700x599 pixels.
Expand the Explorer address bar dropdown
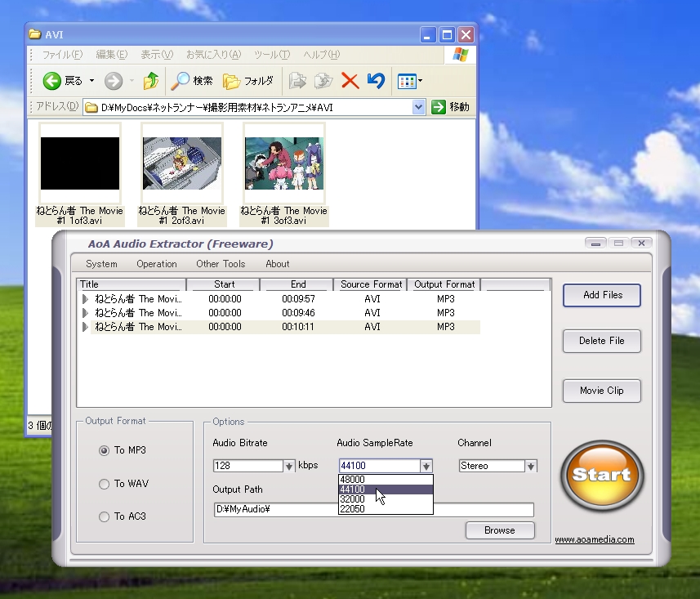418,107
